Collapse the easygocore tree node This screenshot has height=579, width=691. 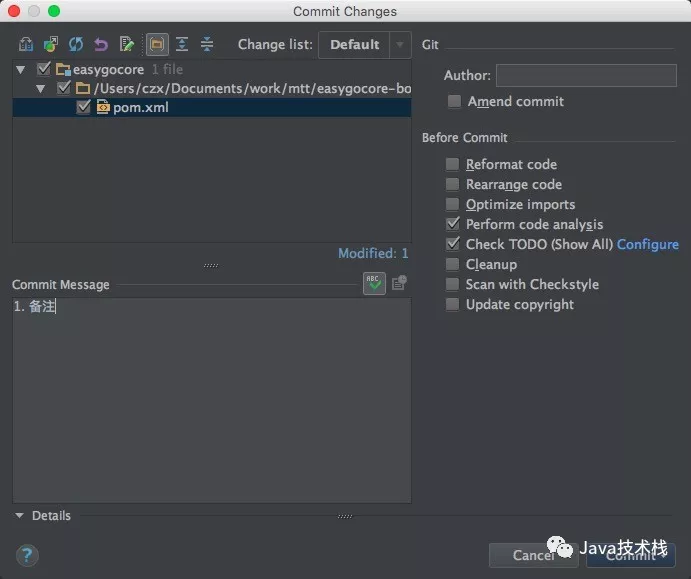tap(22, 70)
